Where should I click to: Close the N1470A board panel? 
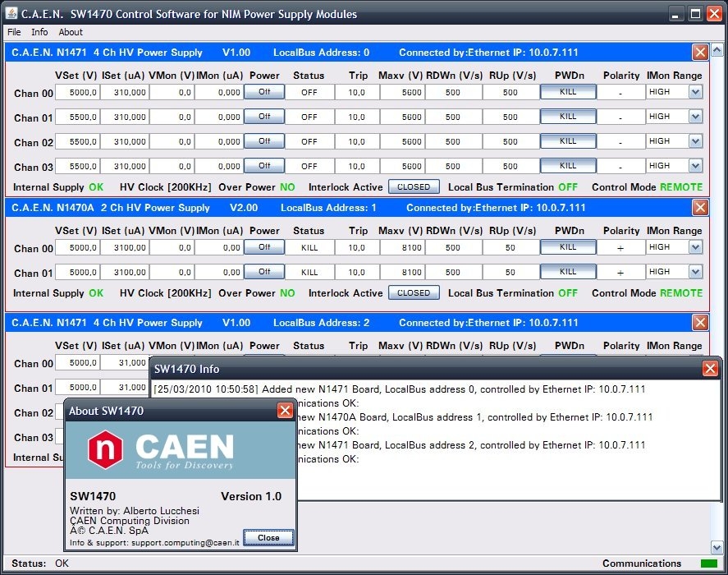pos(699,208)
